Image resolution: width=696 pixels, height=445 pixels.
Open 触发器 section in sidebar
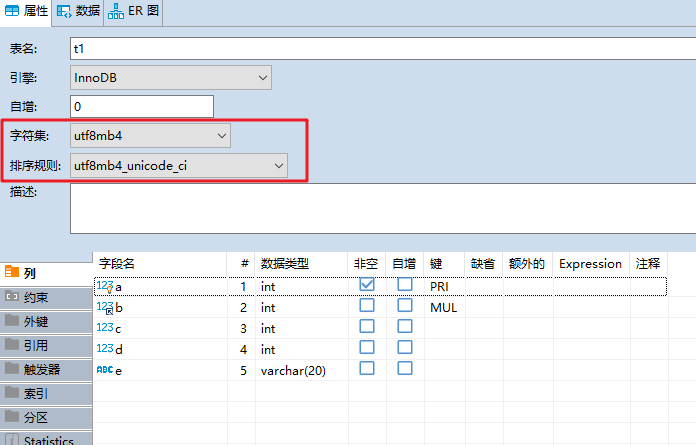[41, 369]
